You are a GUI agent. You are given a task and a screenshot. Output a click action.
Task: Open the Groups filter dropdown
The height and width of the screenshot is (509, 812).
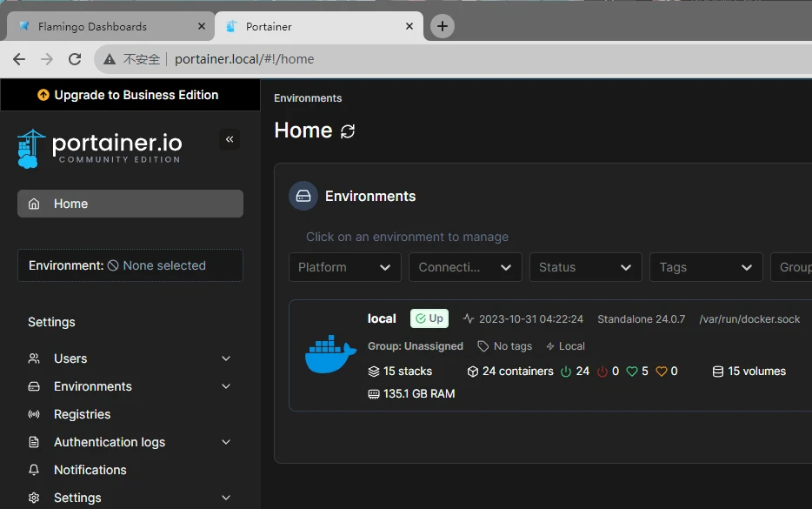pos(791,267)
